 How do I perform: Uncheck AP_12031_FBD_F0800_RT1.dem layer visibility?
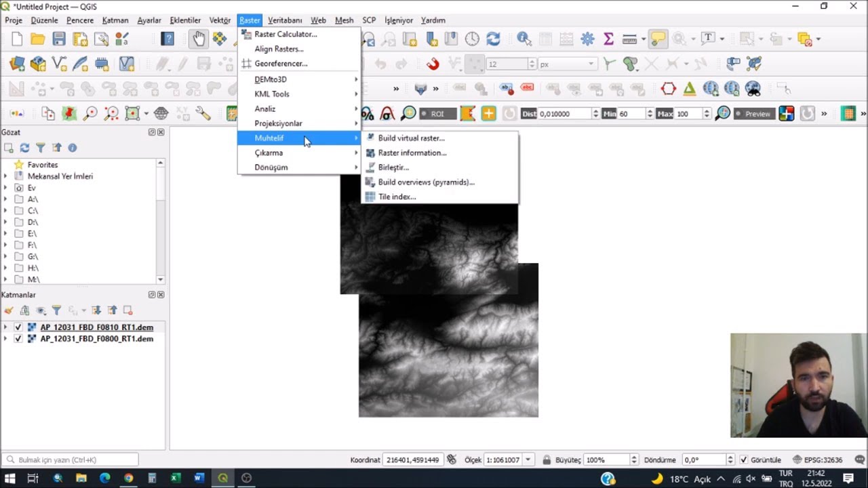(18, 339)
